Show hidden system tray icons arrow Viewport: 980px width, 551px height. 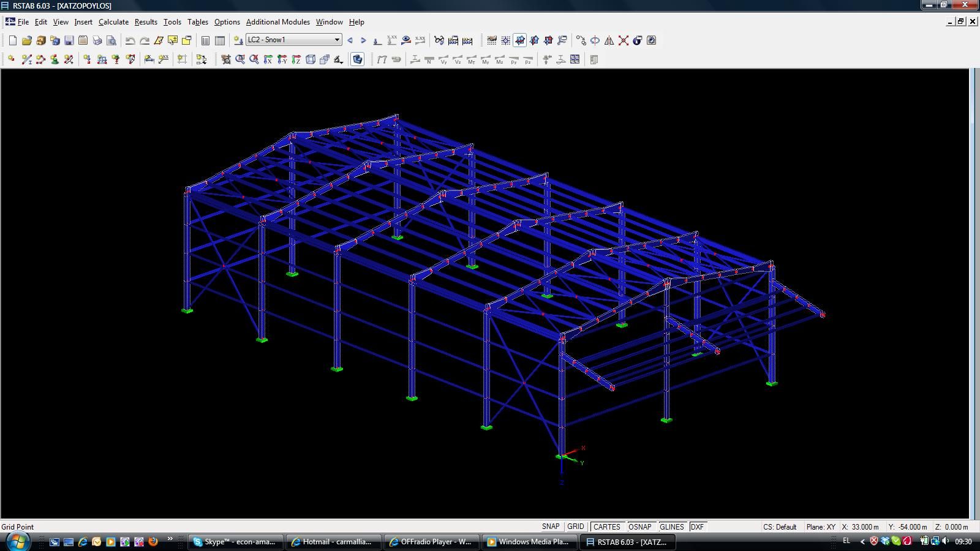point(862,541)
